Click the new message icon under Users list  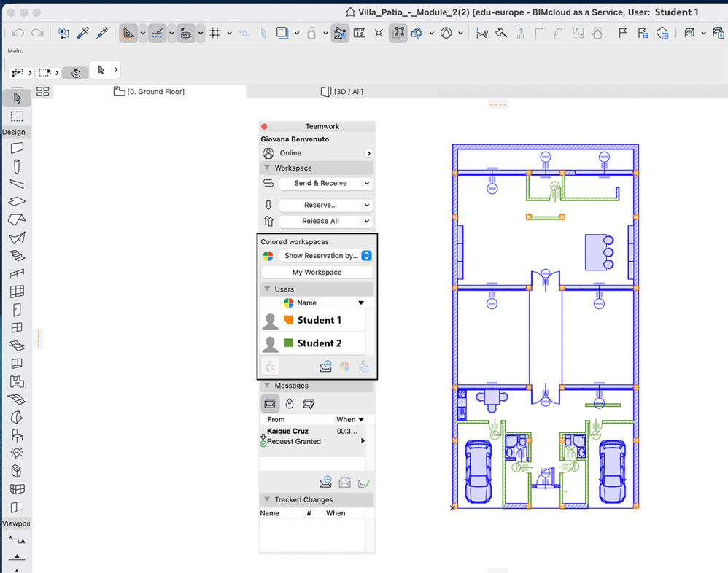click(x=325, y=367)
